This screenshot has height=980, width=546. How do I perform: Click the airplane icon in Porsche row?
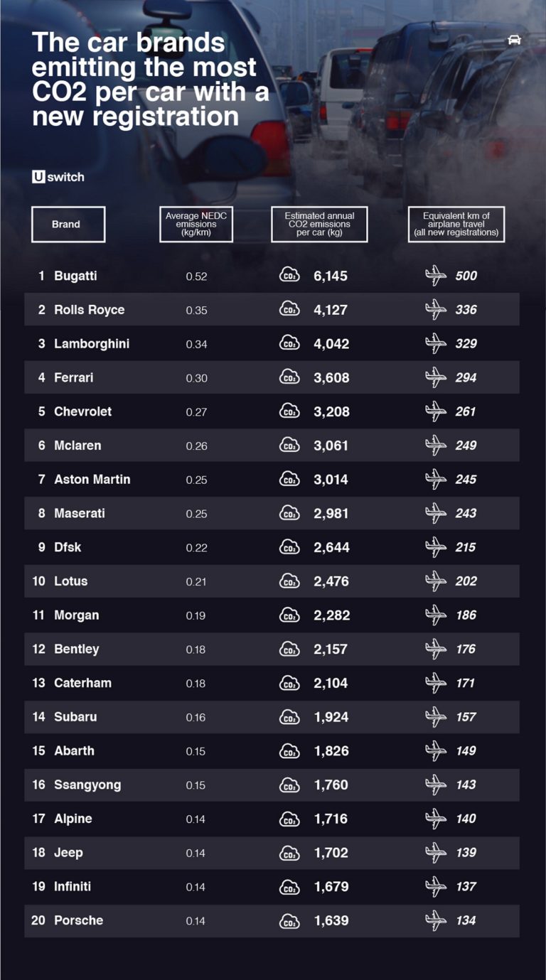[435, 920]
